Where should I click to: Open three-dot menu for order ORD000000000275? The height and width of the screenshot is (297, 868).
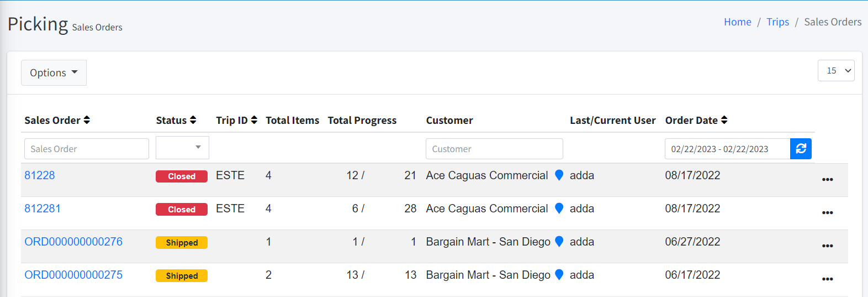(x=827, y=279)
